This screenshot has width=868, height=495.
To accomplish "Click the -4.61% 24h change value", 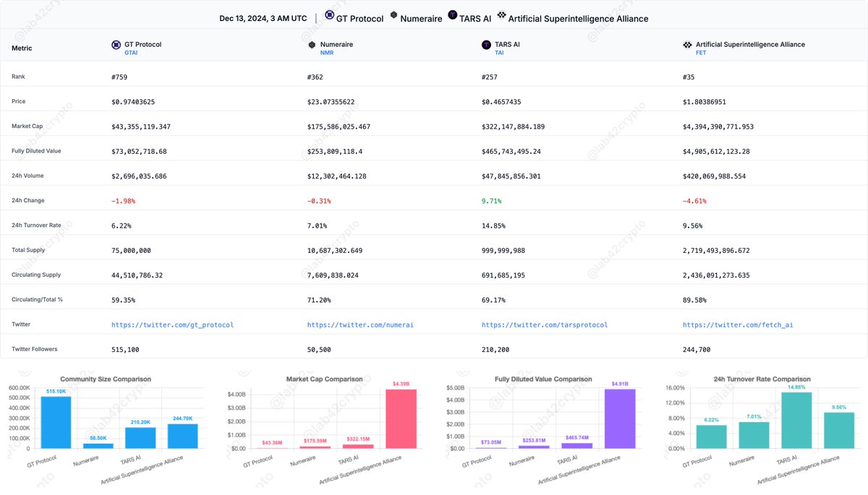I will 695,201.
